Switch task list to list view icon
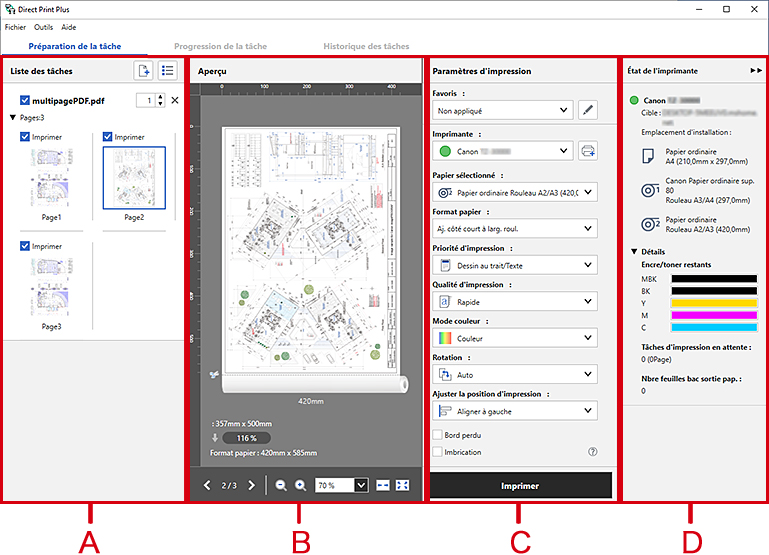Viewport: 769px width, 555px height. (x=169, y=71)
